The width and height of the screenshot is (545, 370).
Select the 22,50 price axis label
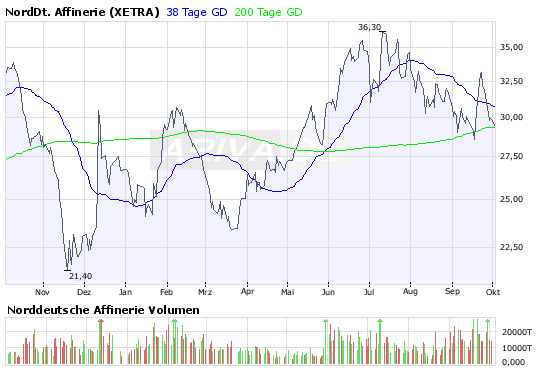click(x=511, y=247)
